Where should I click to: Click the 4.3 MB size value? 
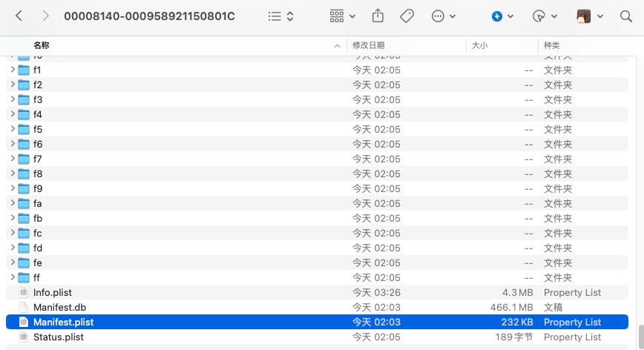tap(518, 293)
